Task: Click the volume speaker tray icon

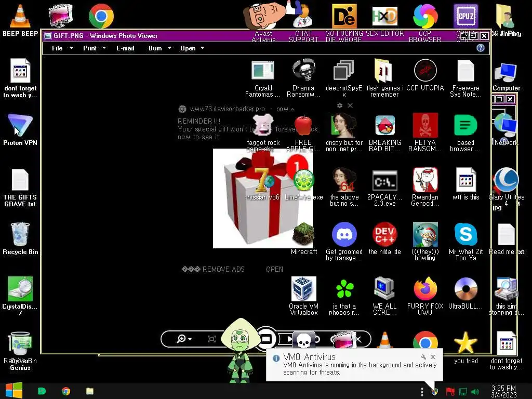Action: [x=475, y=392]
